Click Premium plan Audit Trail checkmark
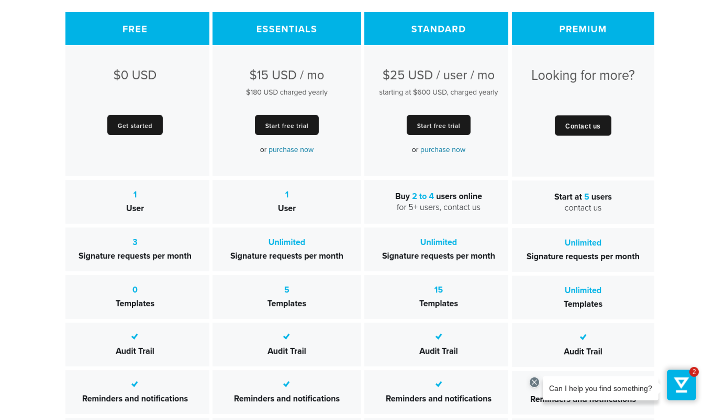Screen dimensions: 715x420 (583, 337)
